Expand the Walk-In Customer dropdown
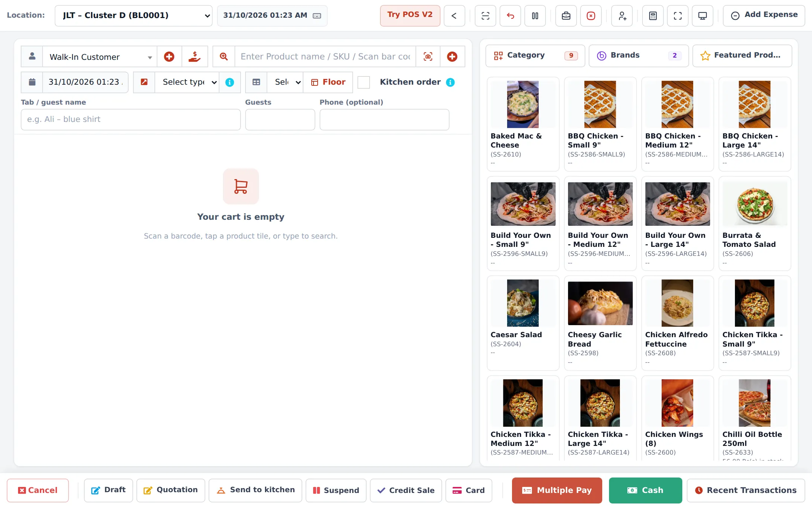The width and height of the screenshot is (812, 508). [x=100, y=57]
